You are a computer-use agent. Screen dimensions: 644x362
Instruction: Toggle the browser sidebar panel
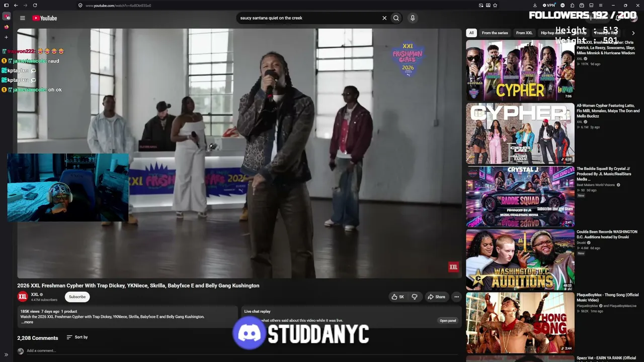[x=6, y=6]
